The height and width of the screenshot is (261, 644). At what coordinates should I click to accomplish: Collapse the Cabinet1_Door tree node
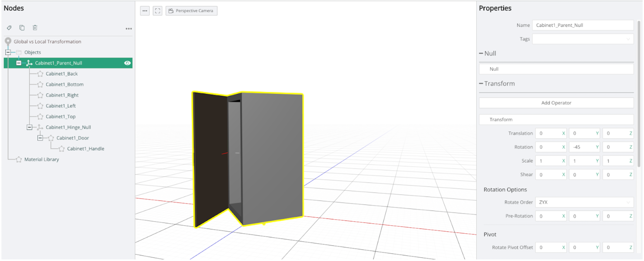point(40,138)
